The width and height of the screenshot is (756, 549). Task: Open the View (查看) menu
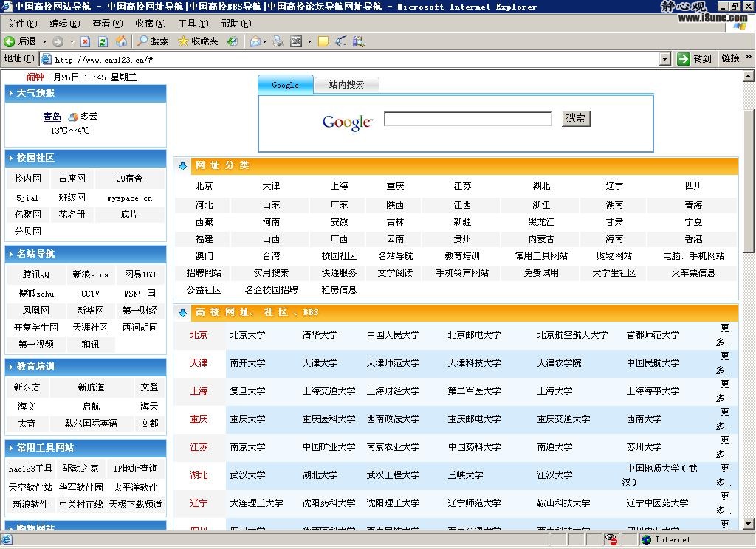point(108,23)
